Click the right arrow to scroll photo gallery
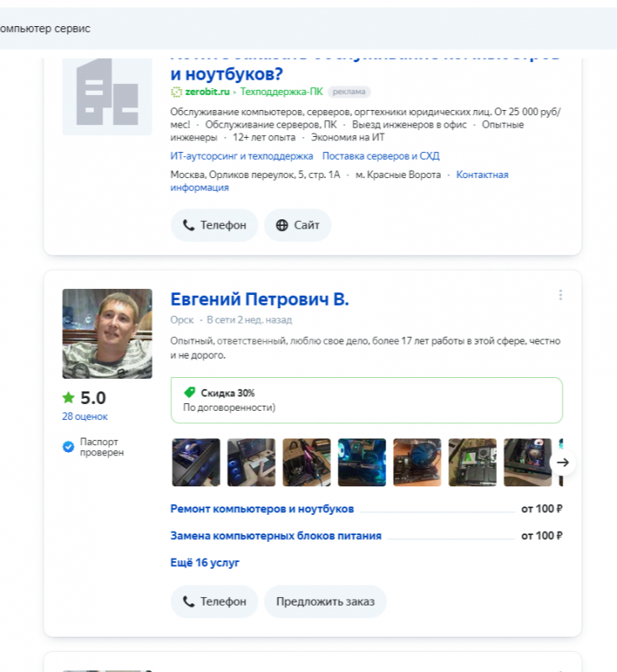 [x=562, y=463]
